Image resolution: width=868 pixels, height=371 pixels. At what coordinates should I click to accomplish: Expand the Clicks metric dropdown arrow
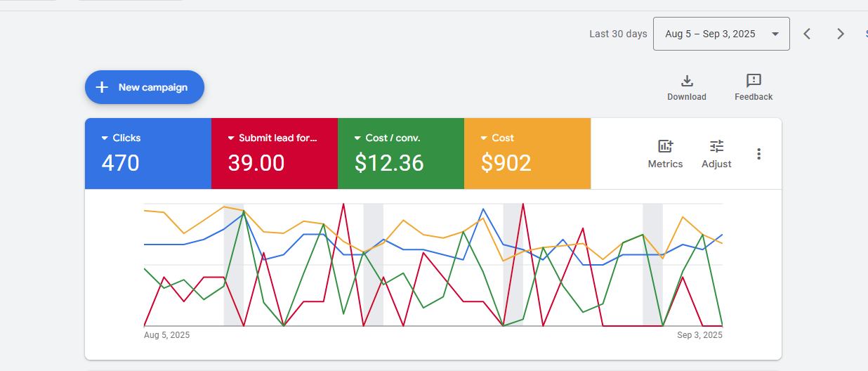tap(105, 138)
